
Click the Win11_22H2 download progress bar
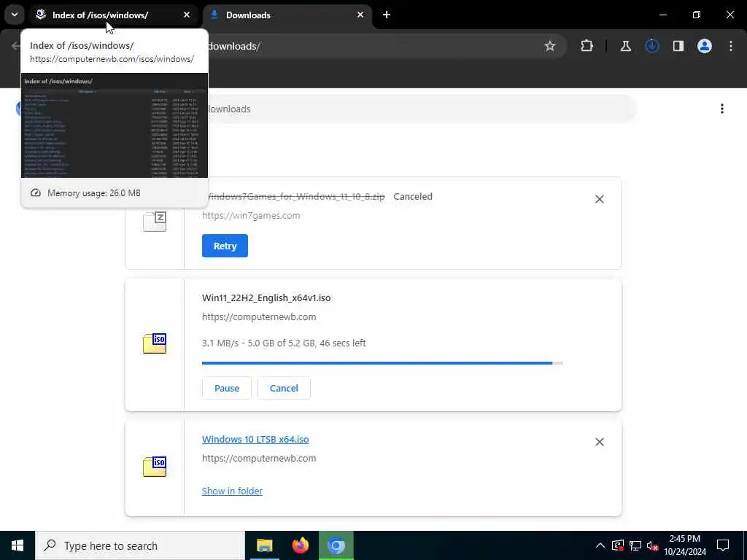[382, 363]
